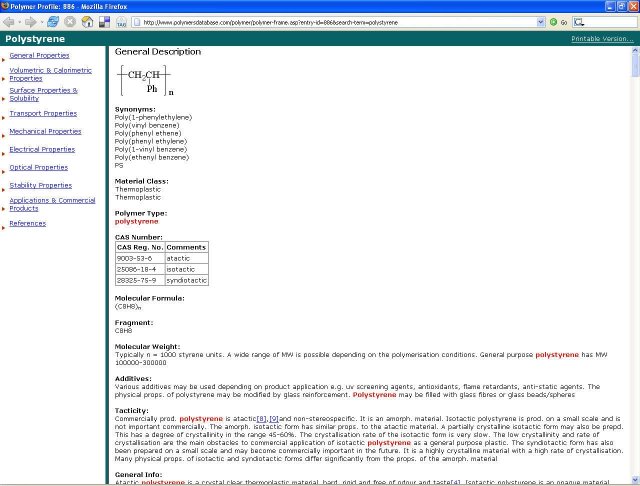This screenshot has width=640, height=486.
Task: Click CAS number 25086-18-4 cell
Action: click(140, 269)
